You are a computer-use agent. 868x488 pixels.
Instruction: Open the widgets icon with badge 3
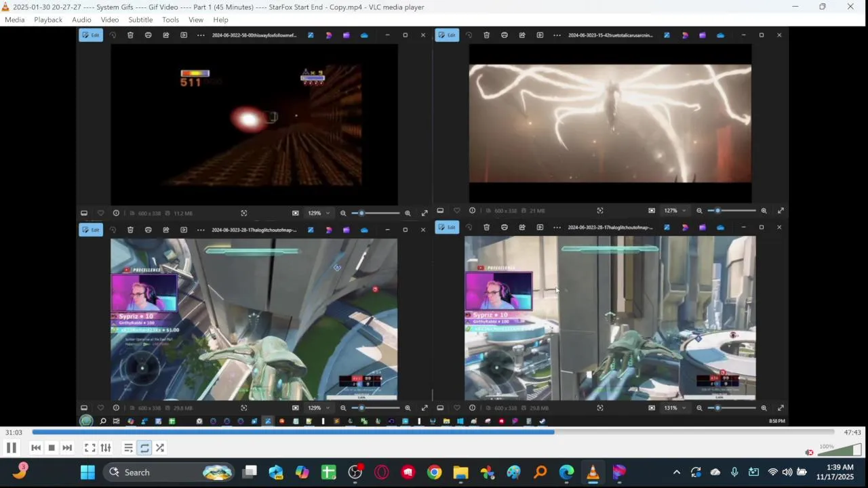click(20, 471)
